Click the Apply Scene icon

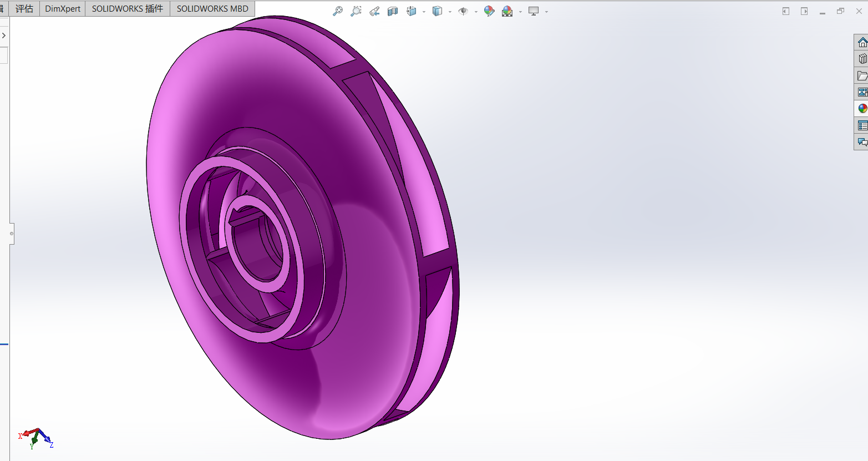pyautogui.click(x=507, y=11)
